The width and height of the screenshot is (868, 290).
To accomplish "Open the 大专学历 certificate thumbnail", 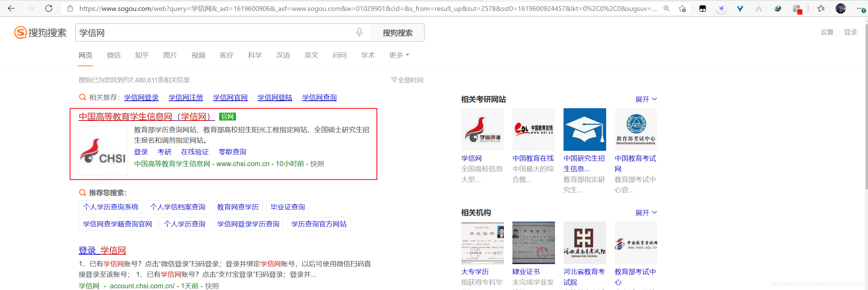I will [x=482, y=243].
